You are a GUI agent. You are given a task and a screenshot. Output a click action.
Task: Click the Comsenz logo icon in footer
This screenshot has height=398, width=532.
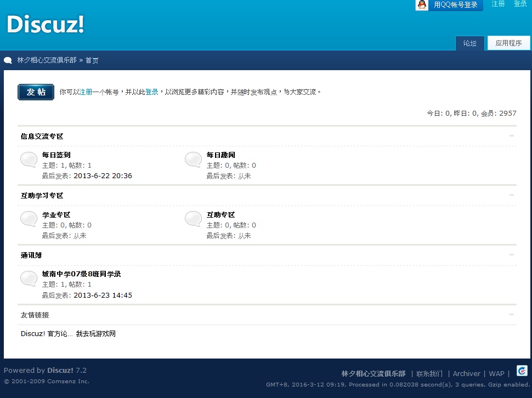coord(522,371)
